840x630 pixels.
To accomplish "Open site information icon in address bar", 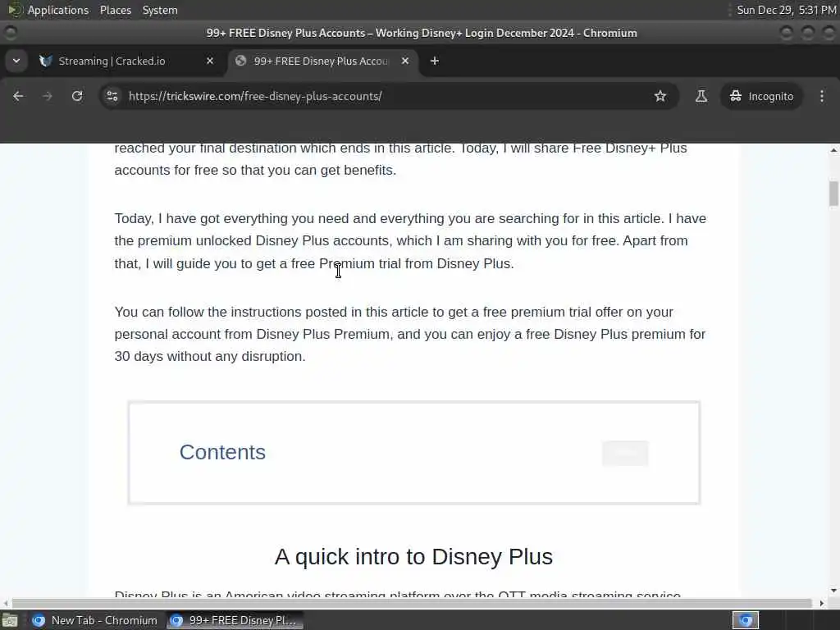I will click(112, 96).
